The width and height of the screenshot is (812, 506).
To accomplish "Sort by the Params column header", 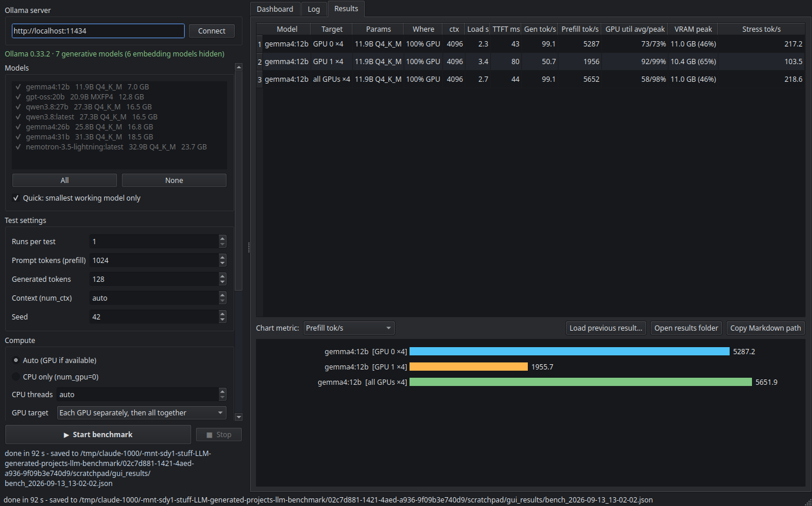I will click(x=378, y=29).
